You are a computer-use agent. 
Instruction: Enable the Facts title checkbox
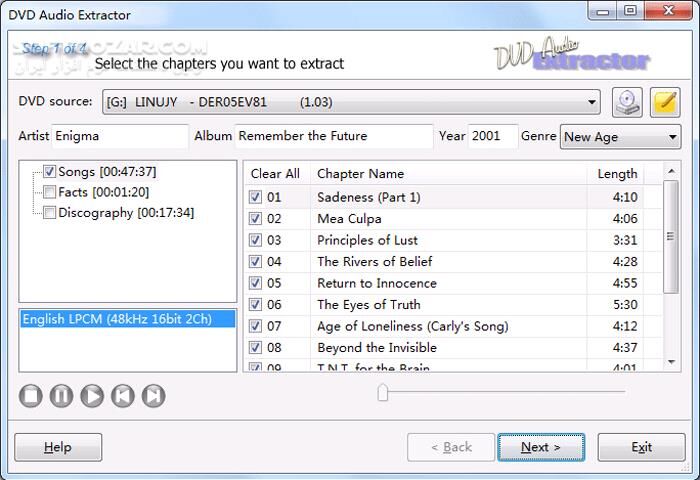coord(49,192)
